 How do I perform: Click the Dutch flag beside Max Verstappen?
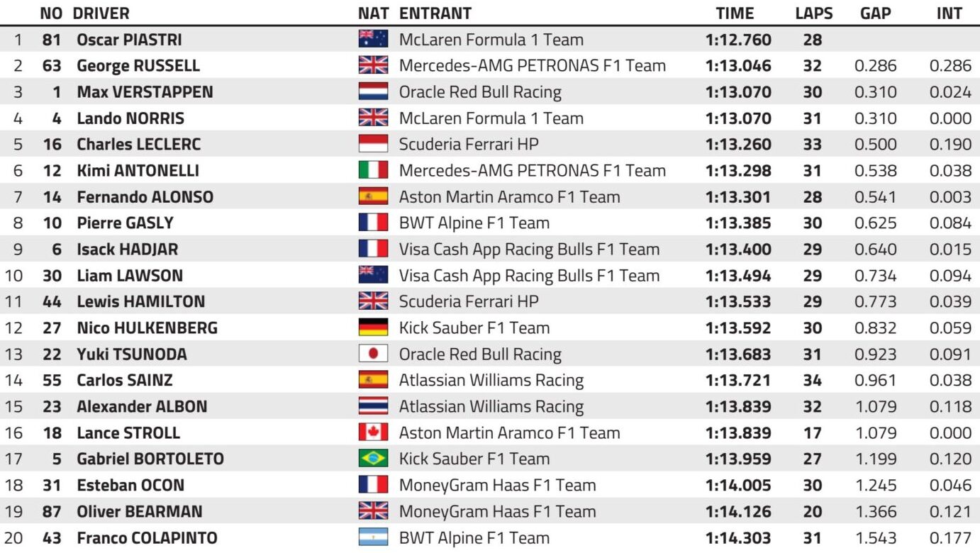tap(373, 91)
